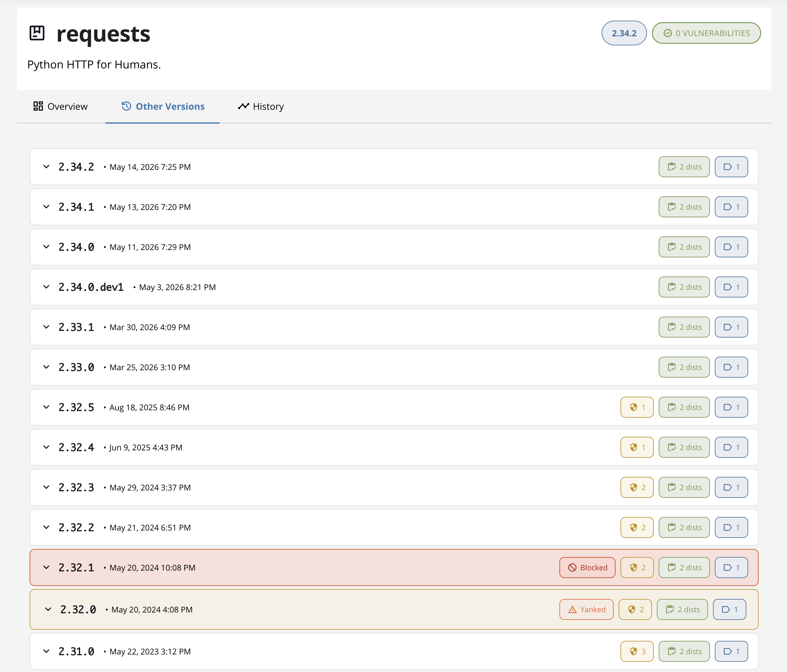787x672 pixels.
Task: Select the Other Versions tab
Action: coord(163,106)
